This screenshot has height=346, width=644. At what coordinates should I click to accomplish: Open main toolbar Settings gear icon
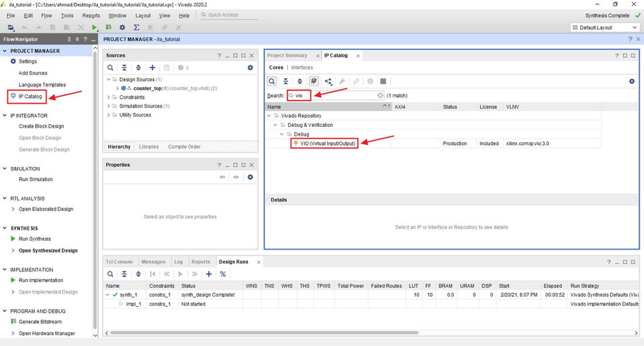coord(122,28)
